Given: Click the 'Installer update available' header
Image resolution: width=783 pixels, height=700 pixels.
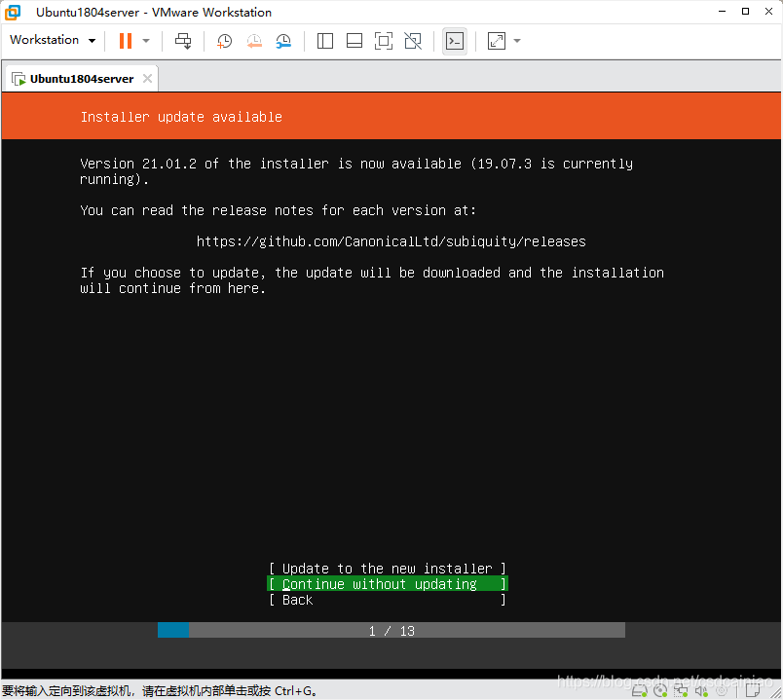Looking at the screenshot, I should (181, 117).
